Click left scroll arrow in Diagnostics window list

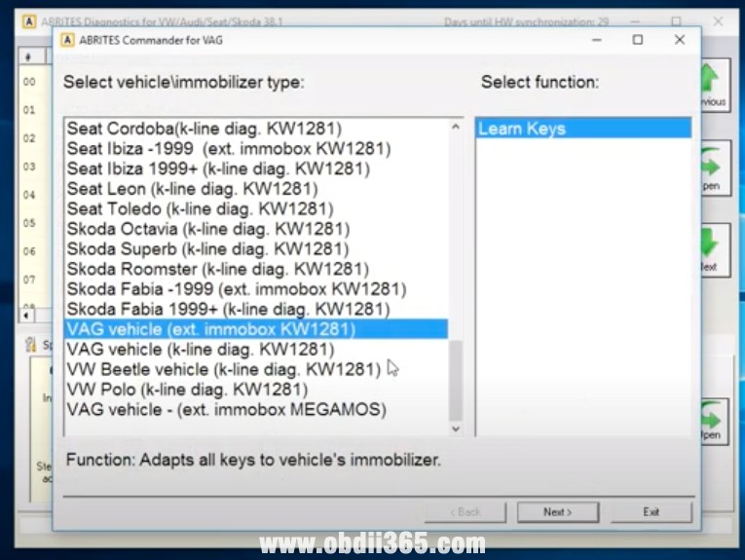[26, 316]
